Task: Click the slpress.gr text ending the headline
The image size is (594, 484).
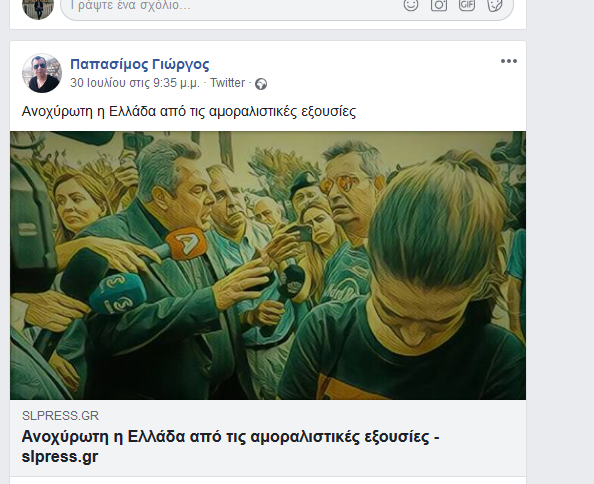Action: 60,457
